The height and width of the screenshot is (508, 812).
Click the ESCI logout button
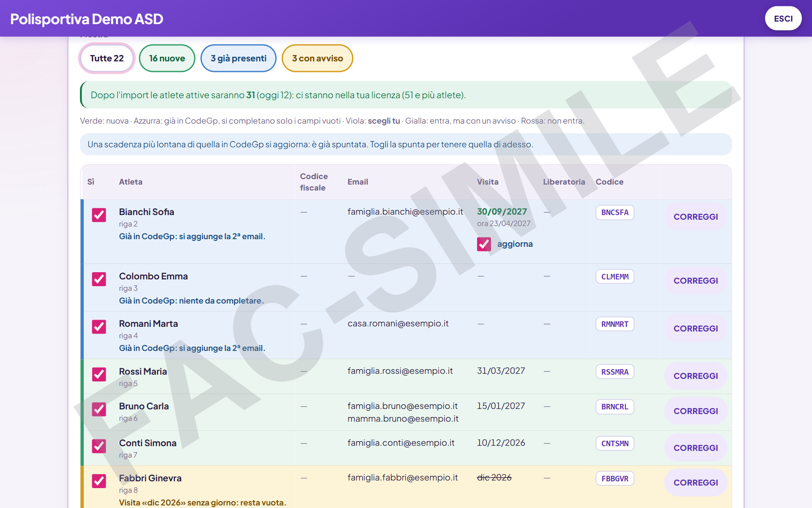(x=783, y=19)
